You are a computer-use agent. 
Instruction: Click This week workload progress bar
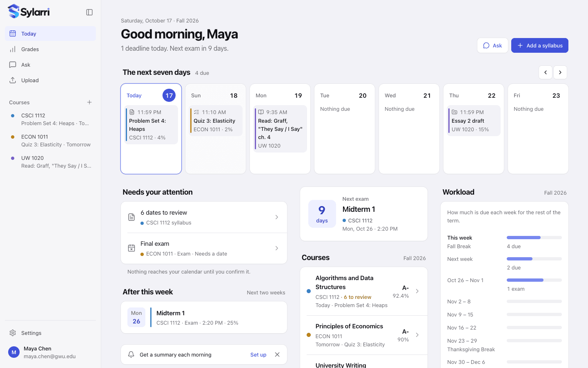534,238
